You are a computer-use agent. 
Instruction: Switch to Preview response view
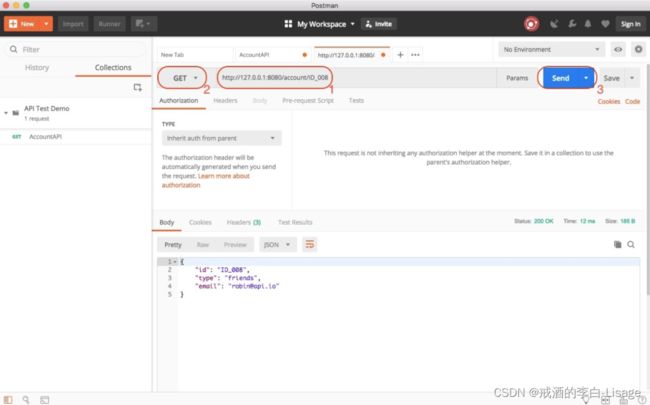click(235, 245)
